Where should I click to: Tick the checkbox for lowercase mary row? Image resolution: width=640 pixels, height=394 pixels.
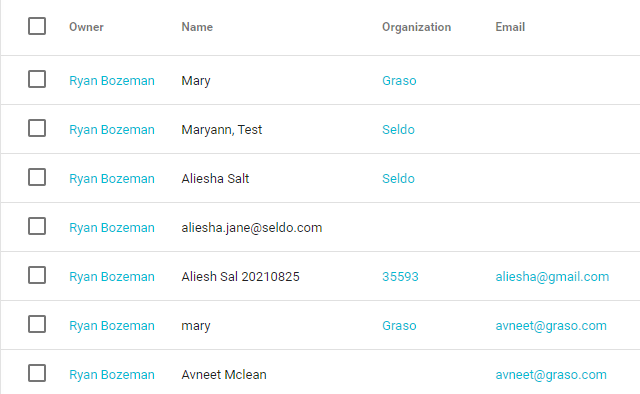click(37, 324)
